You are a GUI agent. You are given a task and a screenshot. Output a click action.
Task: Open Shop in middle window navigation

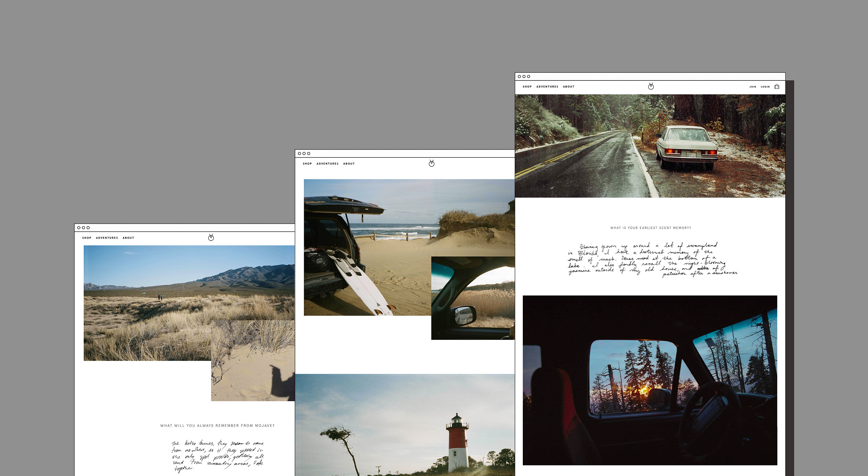[307, 164]
